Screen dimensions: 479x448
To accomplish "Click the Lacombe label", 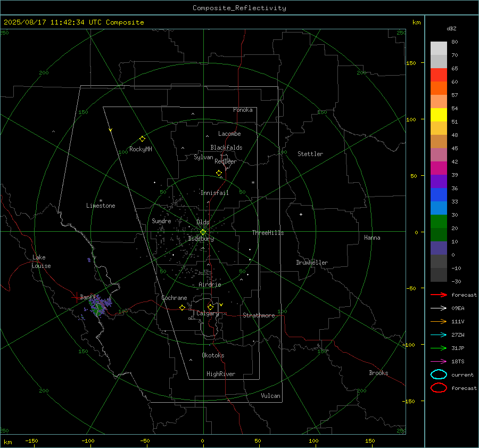I will [x=229, y=134].
